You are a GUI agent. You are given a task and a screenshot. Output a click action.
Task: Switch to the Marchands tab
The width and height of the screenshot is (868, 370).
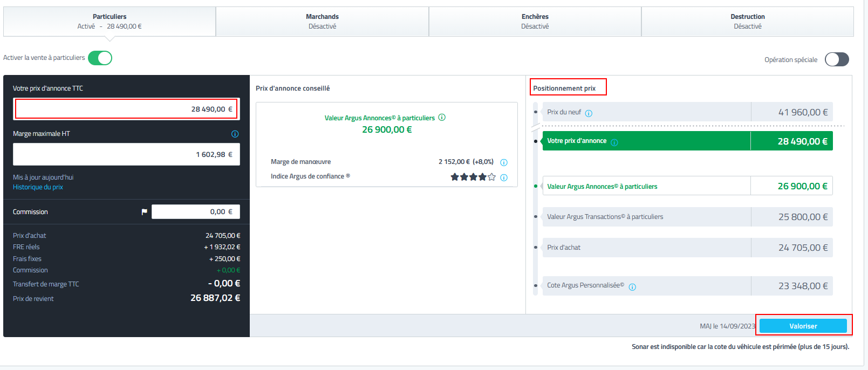click(x=322, y=22)
